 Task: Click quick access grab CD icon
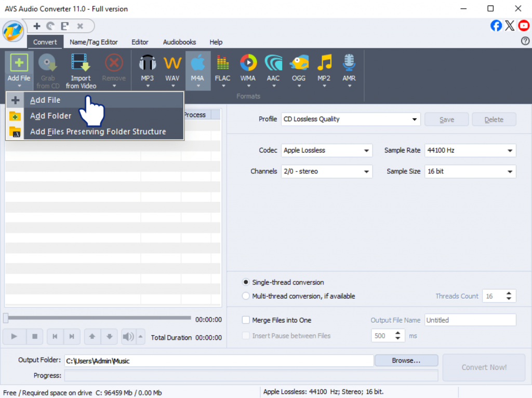click(50, 26)
